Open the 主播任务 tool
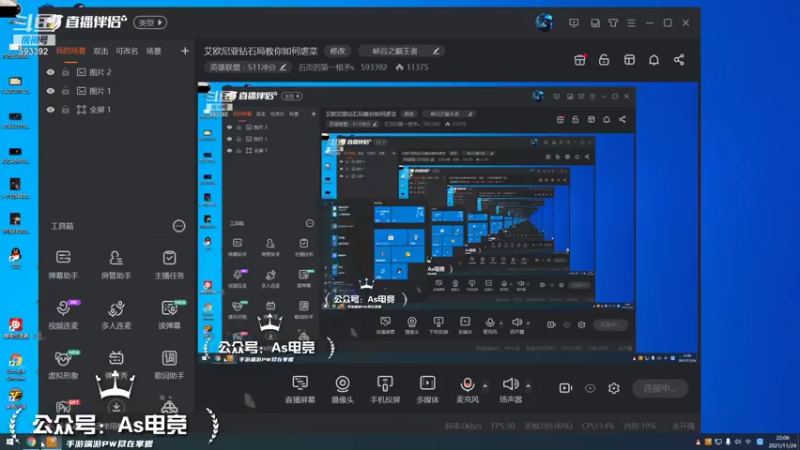800x450 pixels. (x=169, y=264)
